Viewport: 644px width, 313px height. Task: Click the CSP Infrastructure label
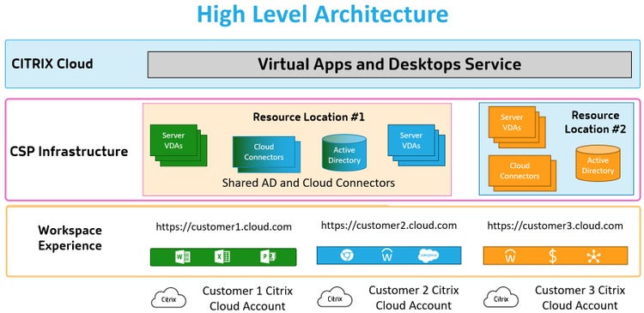69,152
